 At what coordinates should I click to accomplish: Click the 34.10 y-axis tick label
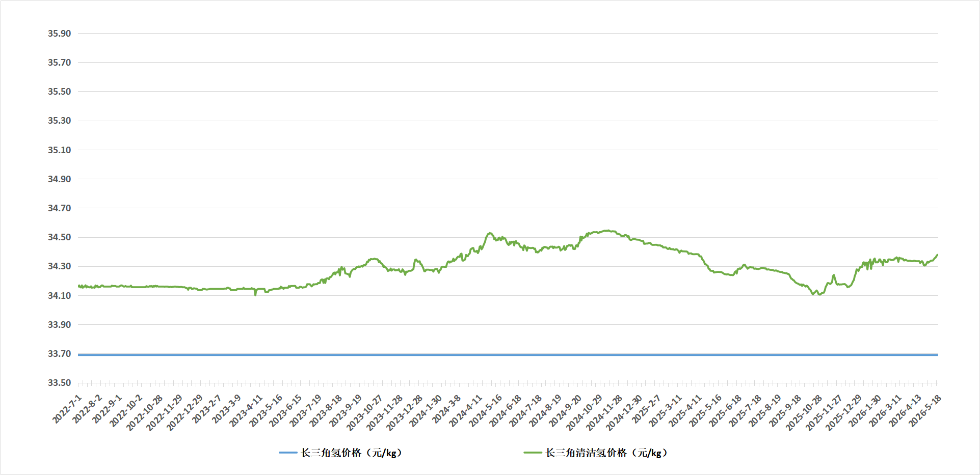pos(59,296)
